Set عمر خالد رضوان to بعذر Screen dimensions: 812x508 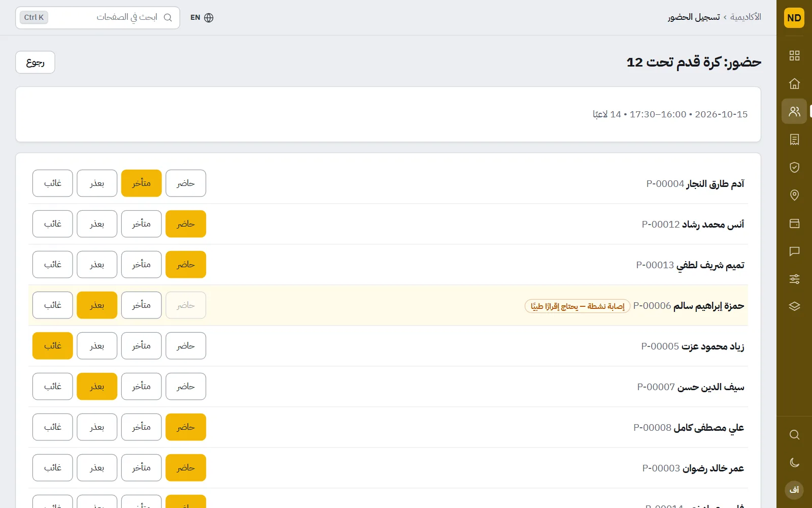(x=97, y=468)
